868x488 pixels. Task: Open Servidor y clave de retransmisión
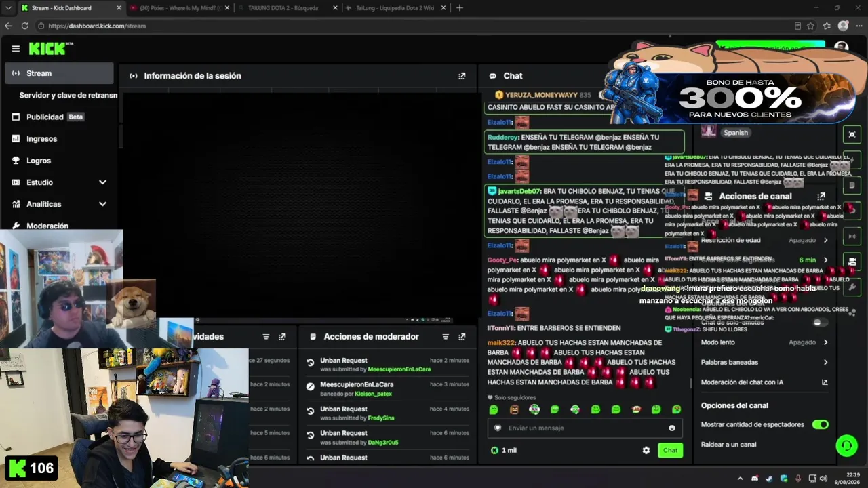tap(68, 96)
